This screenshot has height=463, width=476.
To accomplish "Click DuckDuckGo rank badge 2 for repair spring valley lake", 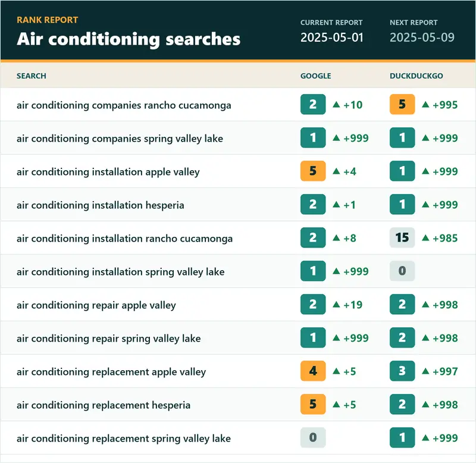I will [x=402, y=337].
